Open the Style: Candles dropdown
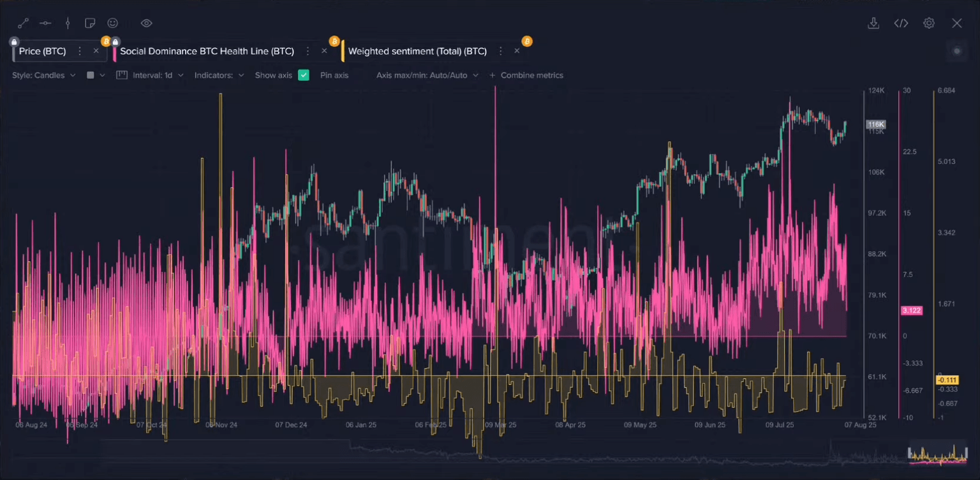This screenshot has width=980, height=480. click(43, 75)
